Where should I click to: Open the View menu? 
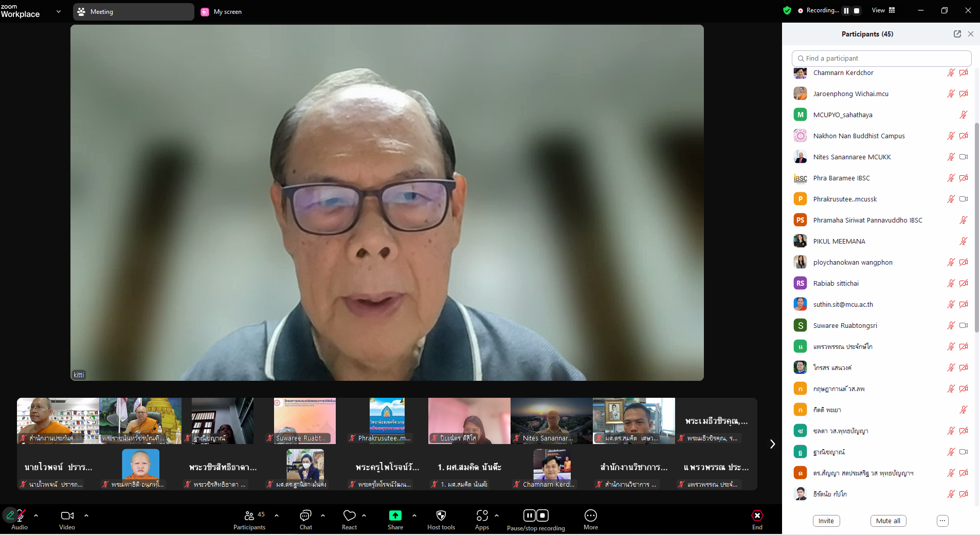[882, 10]
